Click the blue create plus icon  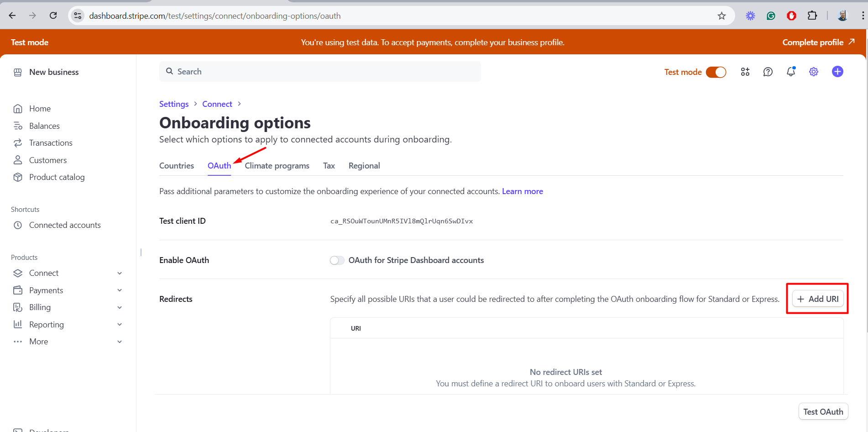(837, 72)
